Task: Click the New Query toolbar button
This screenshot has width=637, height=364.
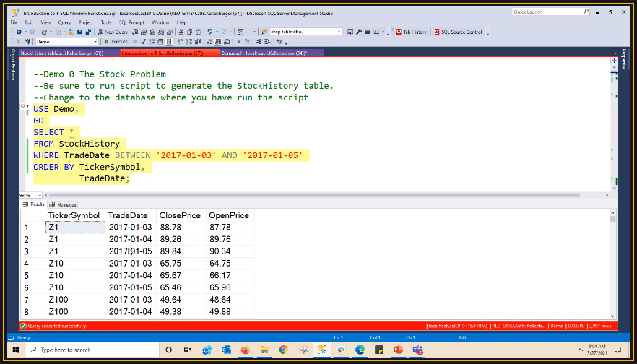Action: coord(113,32)
